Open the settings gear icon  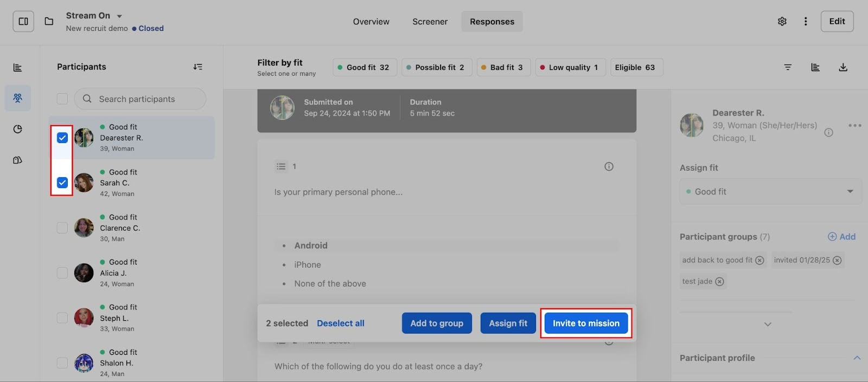pos(782,22)
